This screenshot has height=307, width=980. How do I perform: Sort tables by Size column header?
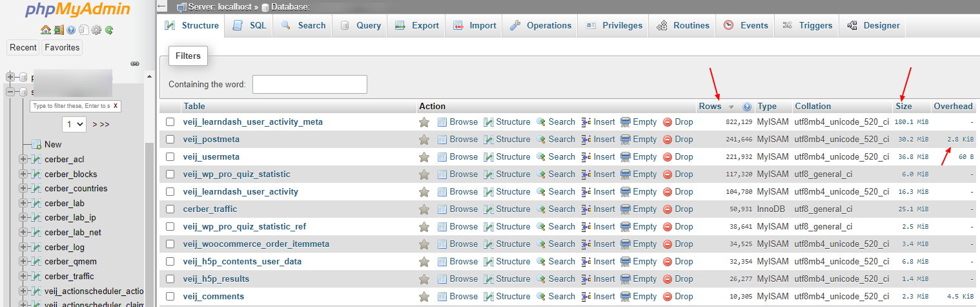pos(904,107)
